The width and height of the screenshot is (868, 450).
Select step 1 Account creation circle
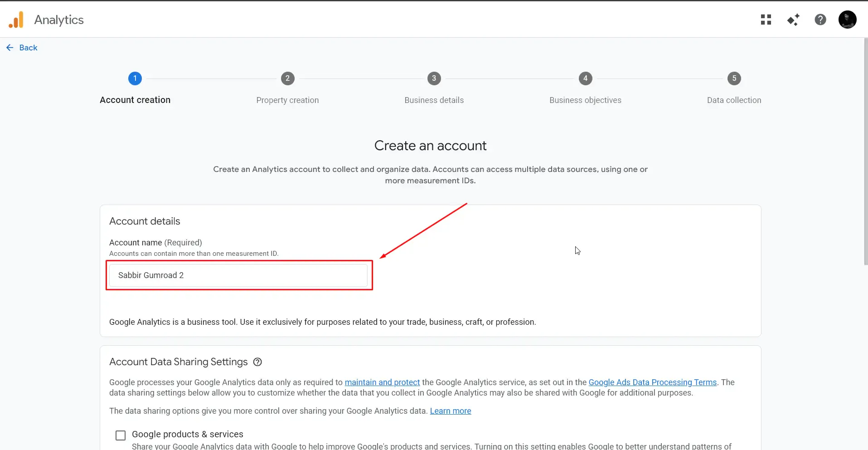135,78
